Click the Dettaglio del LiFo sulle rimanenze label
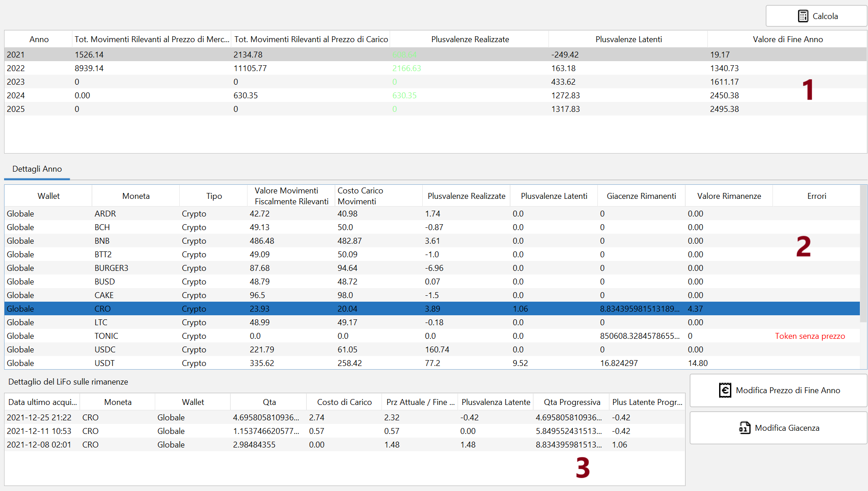 click(x=68, y=382)
